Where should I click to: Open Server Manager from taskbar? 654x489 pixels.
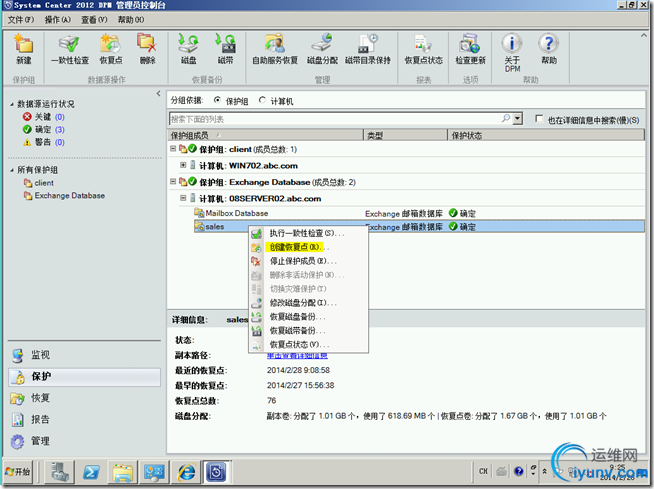pos(60,472)
